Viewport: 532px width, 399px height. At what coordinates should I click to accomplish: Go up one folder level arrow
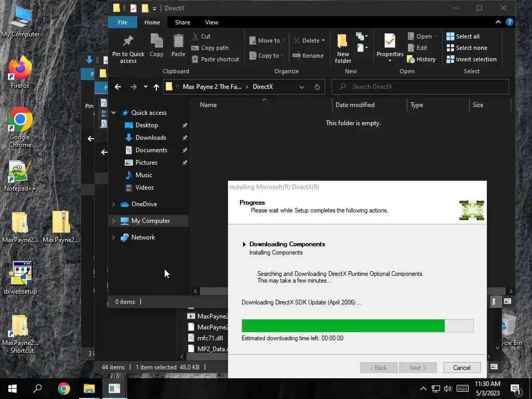point(156,87)
